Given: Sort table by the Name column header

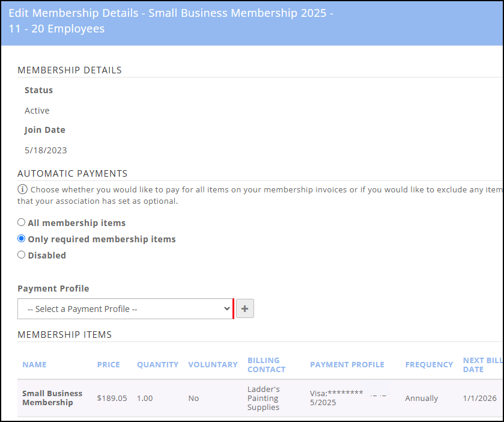Looking at the screenshot, I should coord(34,365).
